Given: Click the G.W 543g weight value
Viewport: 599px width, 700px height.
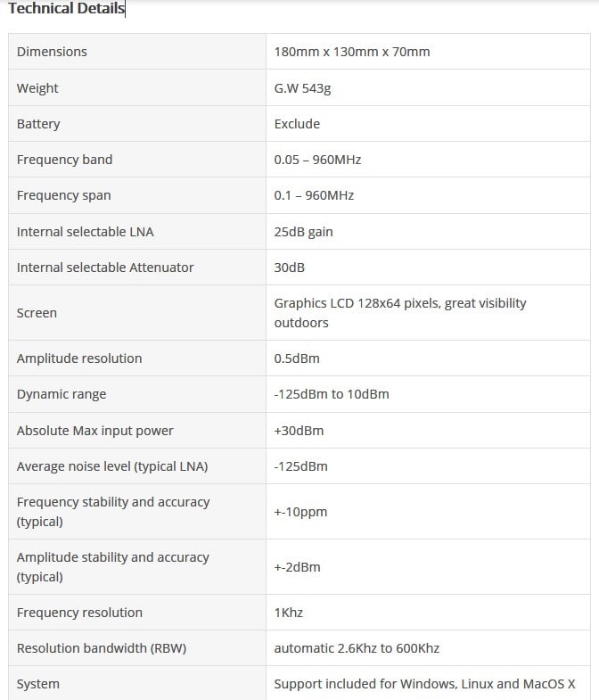Looking at the screenshot, I should point(303,88).
